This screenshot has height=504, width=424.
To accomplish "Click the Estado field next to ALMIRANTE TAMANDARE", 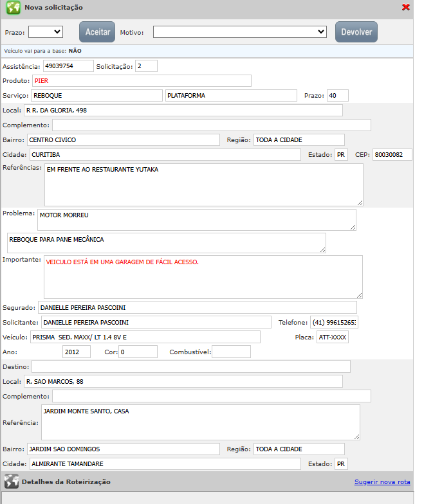I will (x=341, y=464).
